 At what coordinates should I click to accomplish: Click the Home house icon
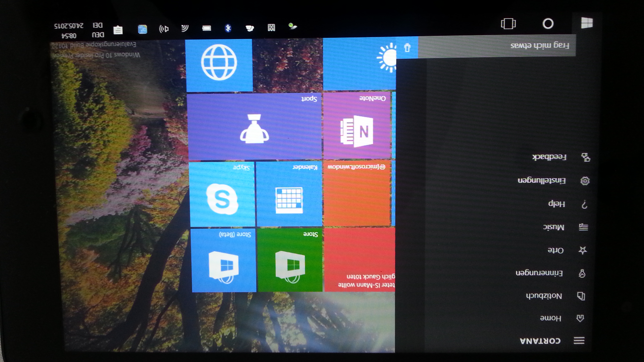pos(580,318)
